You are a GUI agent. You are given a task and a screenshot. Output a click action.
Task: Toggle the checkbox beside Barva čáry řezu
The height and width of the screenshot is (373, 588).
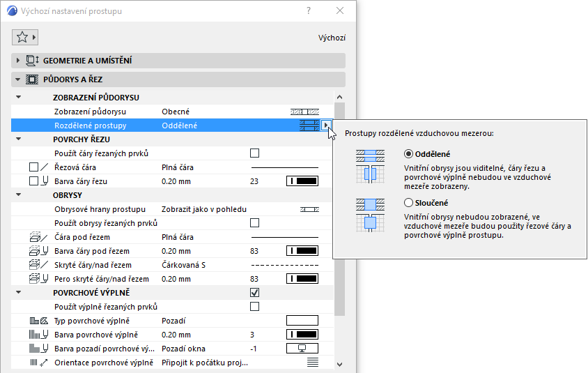33,181
